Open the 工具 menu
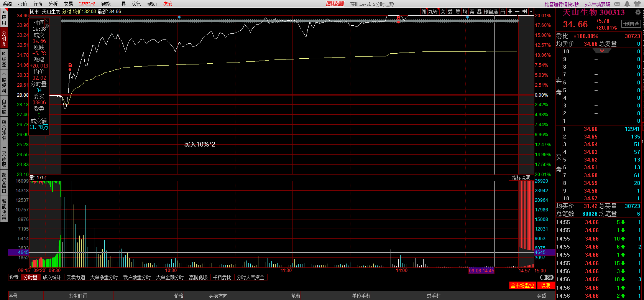 click(x=121, y=4)
